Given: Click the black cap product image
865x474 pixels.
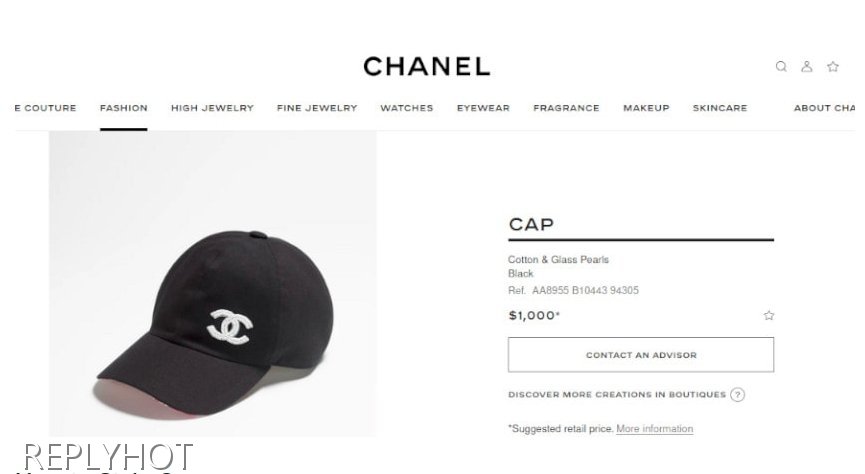Looking at the screenshot, I should pos(213,284).
